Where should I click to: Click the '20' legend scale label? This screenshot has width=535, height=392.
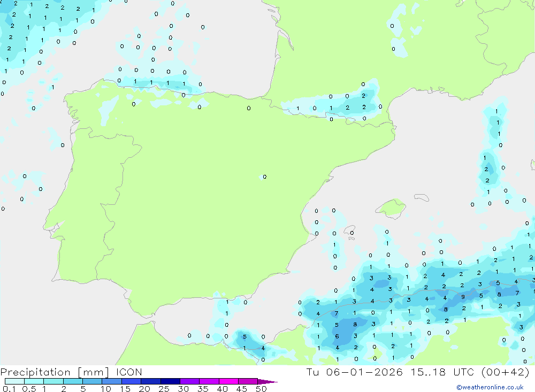pos(144,389)
